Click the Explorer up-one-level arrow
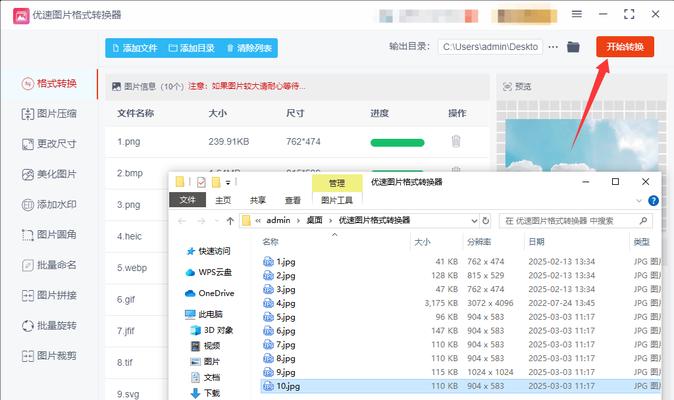The height and width of the screenshot is (400, 674). point(230,221)
